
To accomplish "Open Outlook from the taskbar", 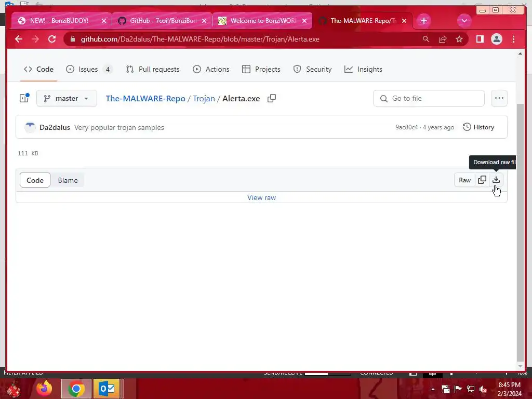I will pyautogui.click(x=107, y=389).
